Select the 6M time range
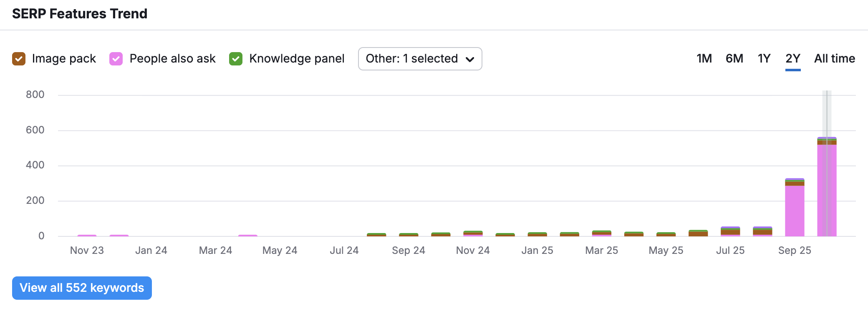Viewport: 868px width, 316px height. (x=734, y=59)
